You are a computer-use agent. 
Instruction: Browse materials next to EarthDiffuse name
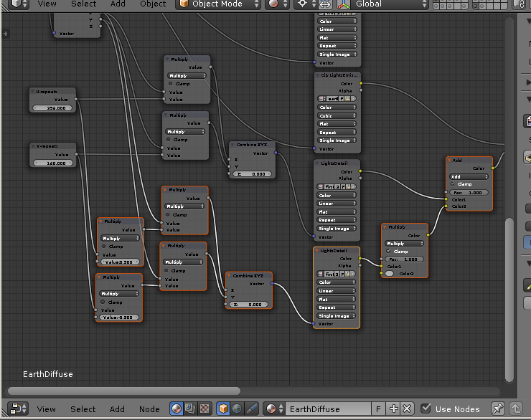coord(274,409)
